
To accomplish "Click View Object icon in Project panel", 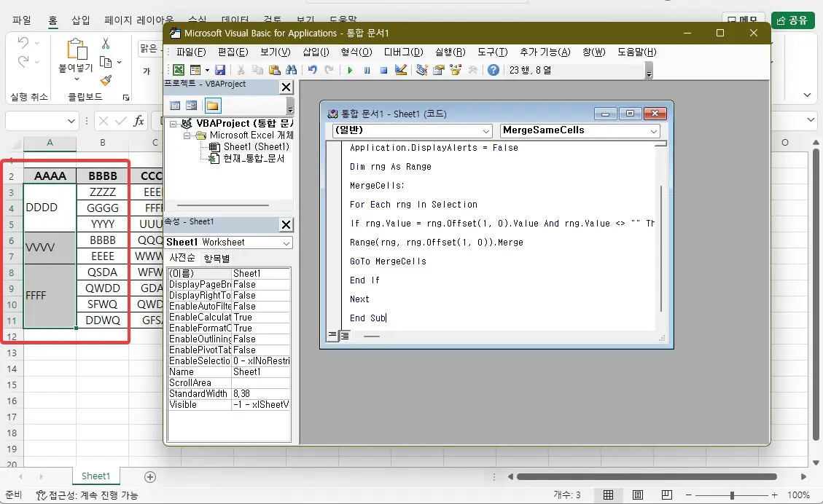I will point(192,106).
